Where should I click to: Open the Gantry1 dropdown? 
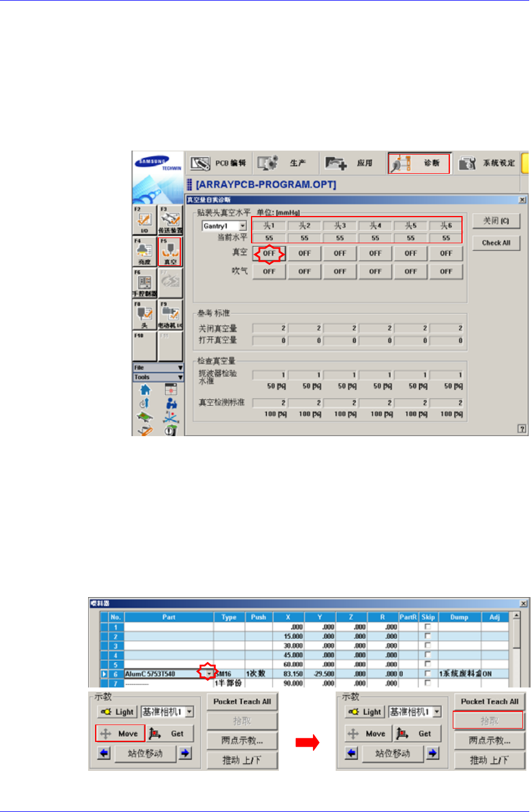click(x=243, y=226)
